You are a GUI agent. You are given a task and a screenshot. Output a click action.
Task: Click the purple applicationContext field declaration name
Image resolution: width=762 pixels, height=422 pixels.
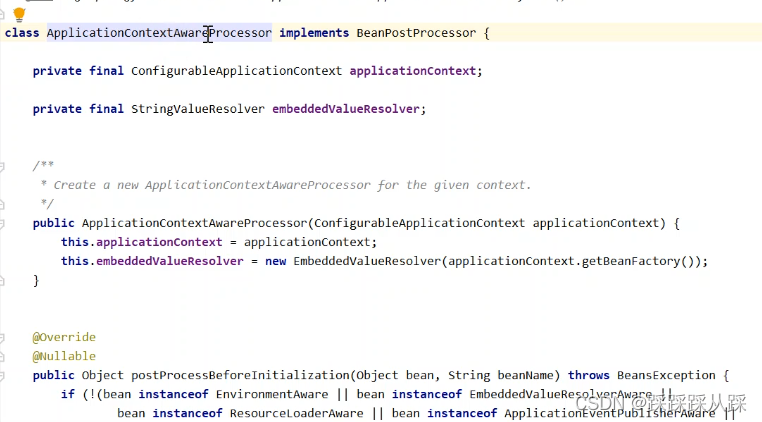coord(413,71)
